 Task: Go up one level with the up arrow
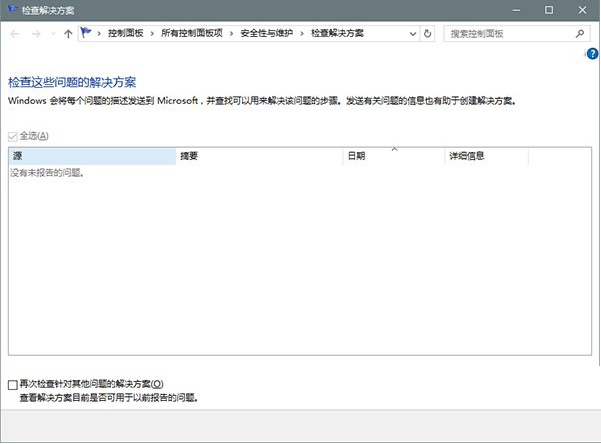[x=68, y=34]
